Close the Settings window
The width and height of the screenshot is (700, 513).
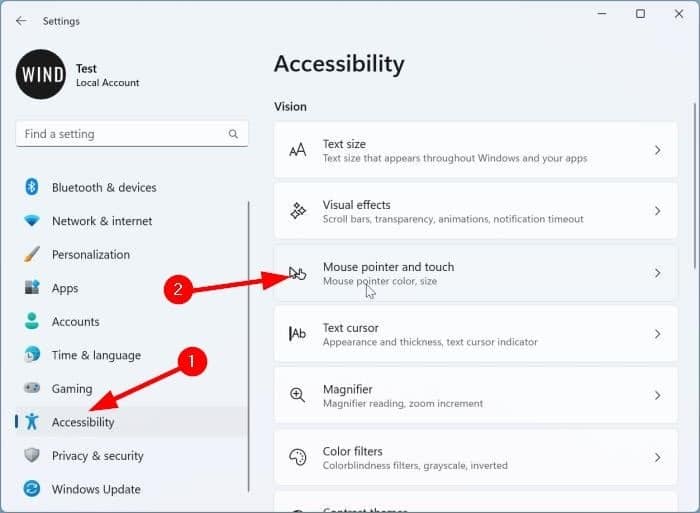pyautogui.click(x=679, y=14)
